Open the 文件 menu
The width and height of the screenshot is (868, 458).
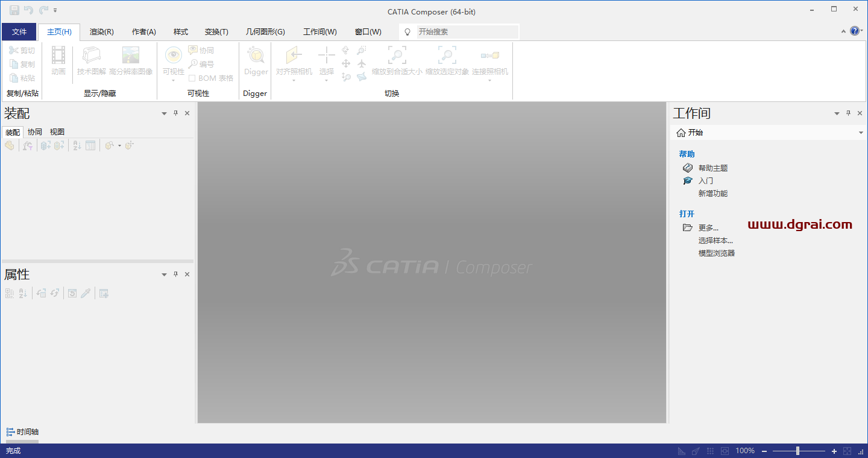[19, 32]
